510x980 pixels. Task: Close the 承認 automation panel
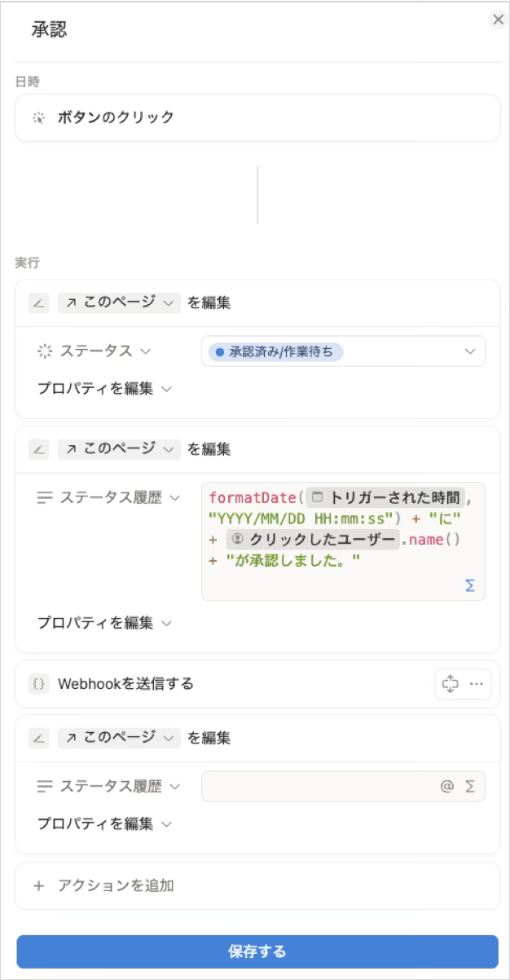497,20
